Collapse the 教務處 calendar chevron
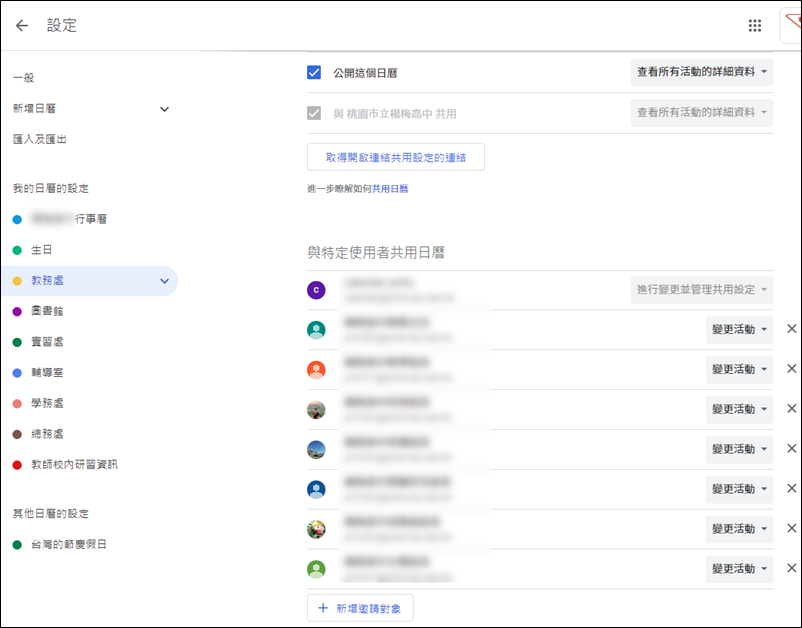The width and height of the screenshot is (802, 628). pos(164,281)
